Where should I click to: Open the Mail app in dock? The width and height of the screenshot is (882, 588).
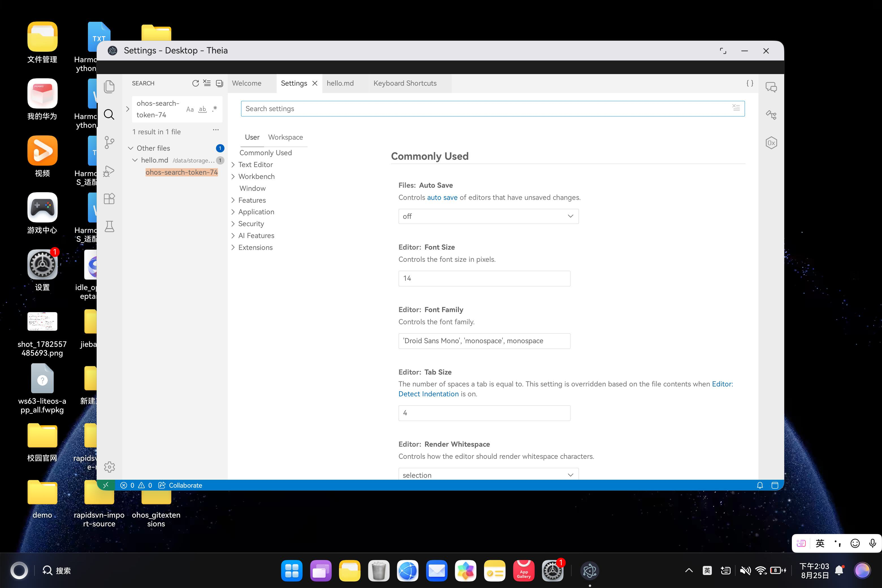[x=436, y=570]
